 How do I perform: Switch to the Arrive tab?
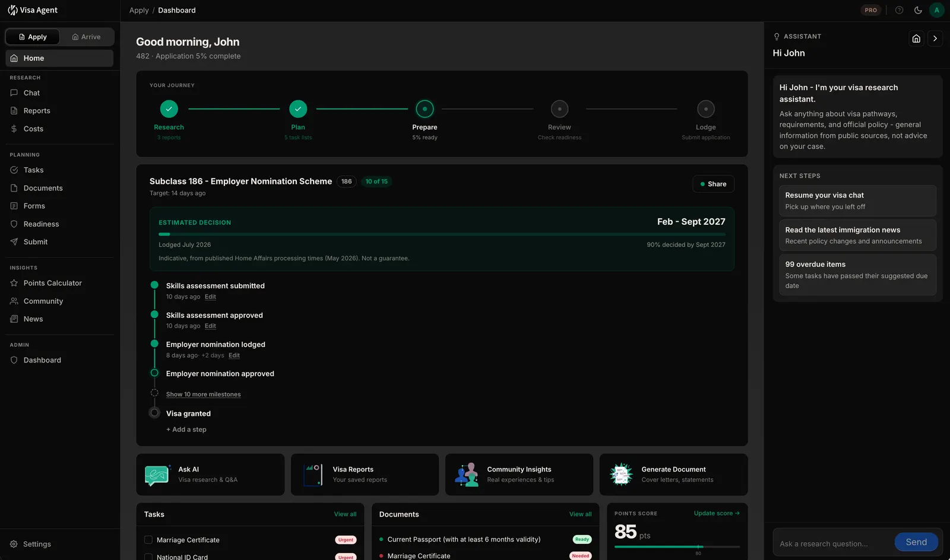click(x=86, y=37)
